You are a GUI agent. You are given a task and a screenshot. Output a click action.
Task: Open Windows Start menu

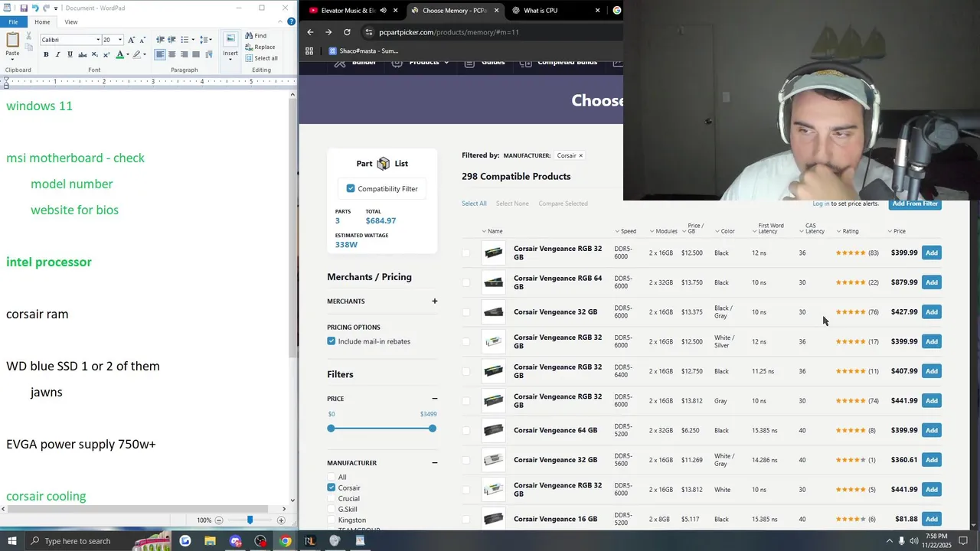click(x=11, y=541)
